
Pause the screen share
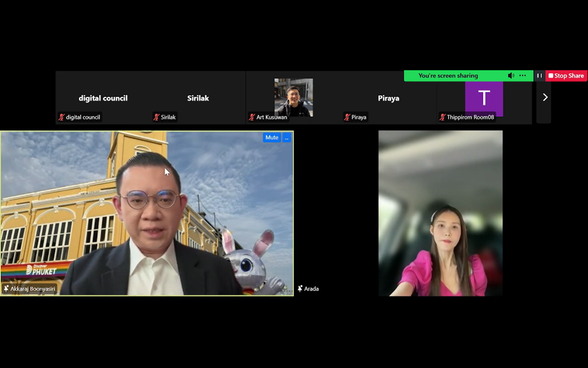click(x=539, y=76)
